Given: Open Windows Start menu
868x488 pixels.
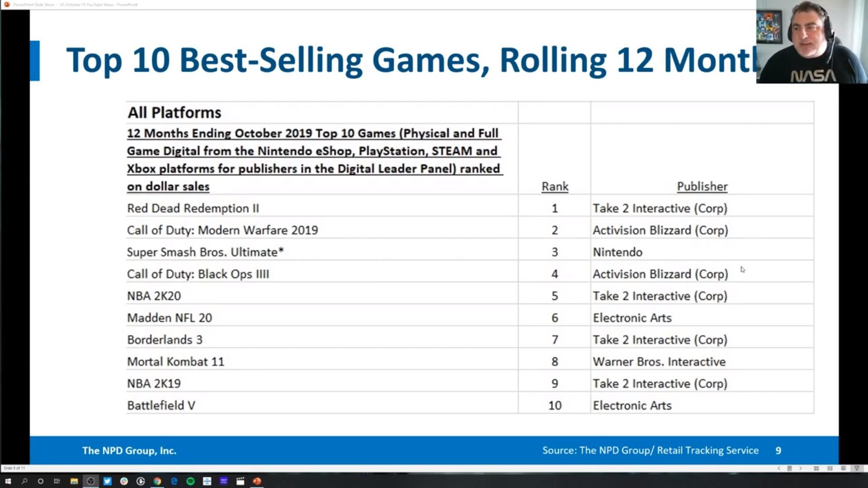Looking at the screenshot, I should coord(8,481).
